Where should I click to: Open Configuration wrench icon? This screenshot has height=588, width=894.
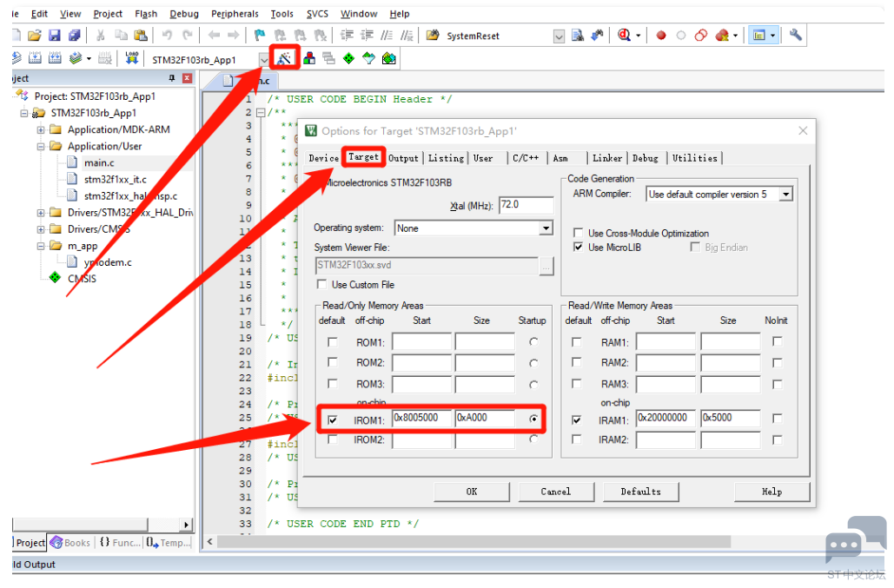795,36
